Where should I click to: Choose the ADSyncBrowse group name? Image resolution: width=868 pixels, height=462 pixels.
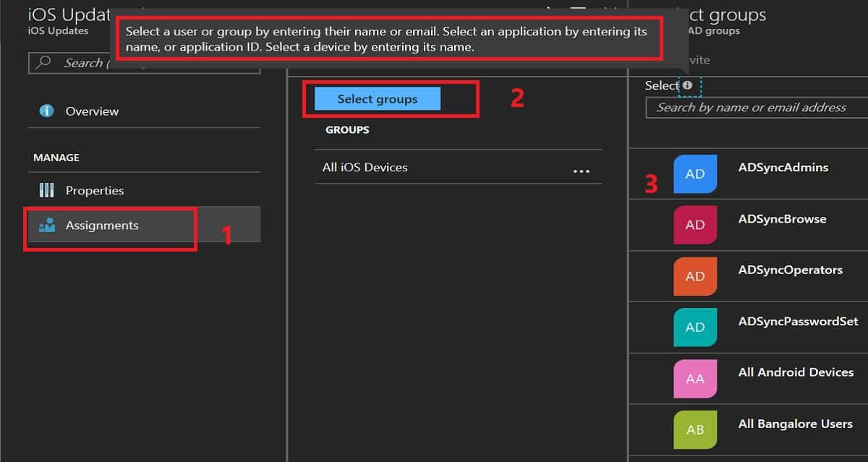pos(782,219)
